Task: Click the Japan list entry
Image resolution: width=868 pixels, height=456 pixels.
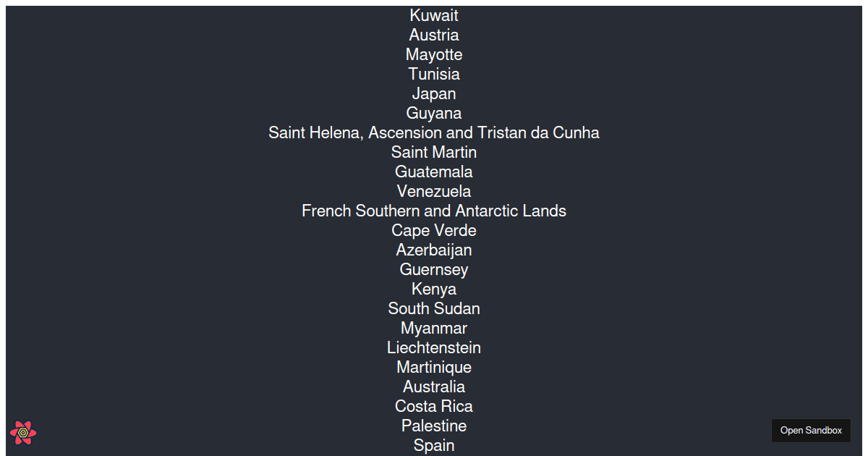Action: pyautogui.click(x=434, y=93)
